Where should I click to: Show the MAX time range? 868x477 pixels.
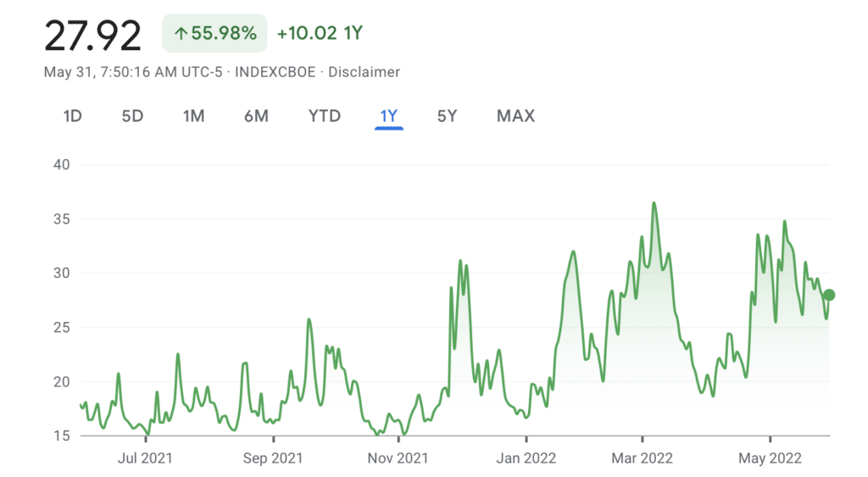(515, 116)
